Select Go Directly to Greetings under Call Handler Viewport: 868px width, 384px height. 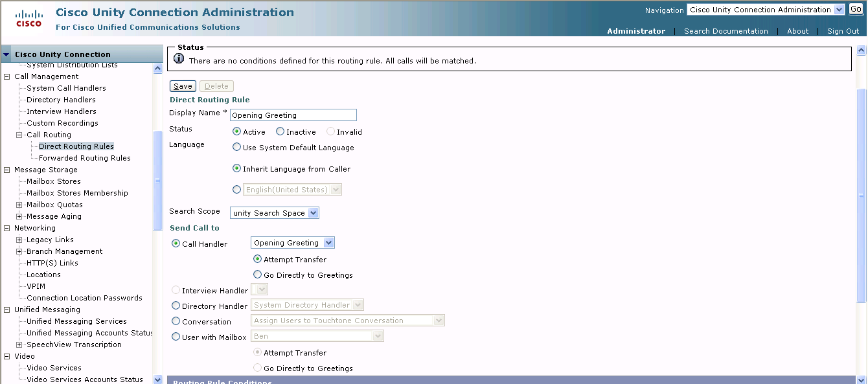coord(257,275)
